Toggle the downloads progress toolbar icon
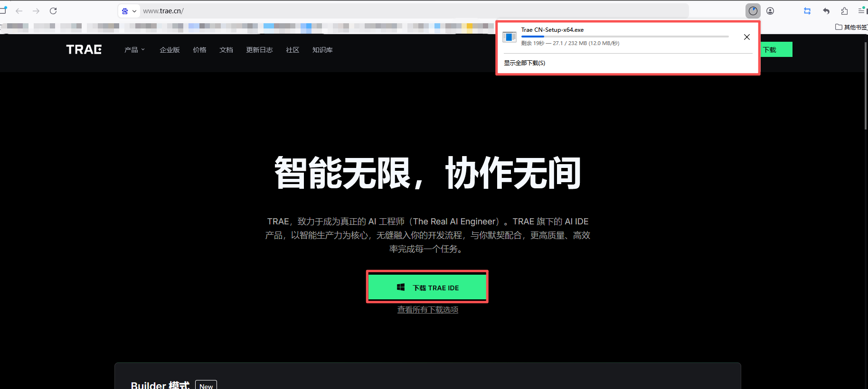Screen dimensions: 868x389 coord(753,11)
